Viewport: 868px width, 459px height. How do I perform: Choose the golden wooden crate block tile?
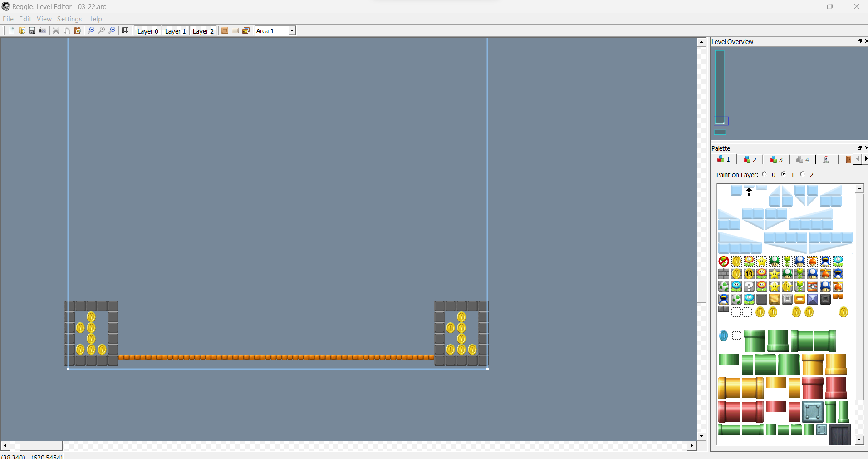click(775, 299)
